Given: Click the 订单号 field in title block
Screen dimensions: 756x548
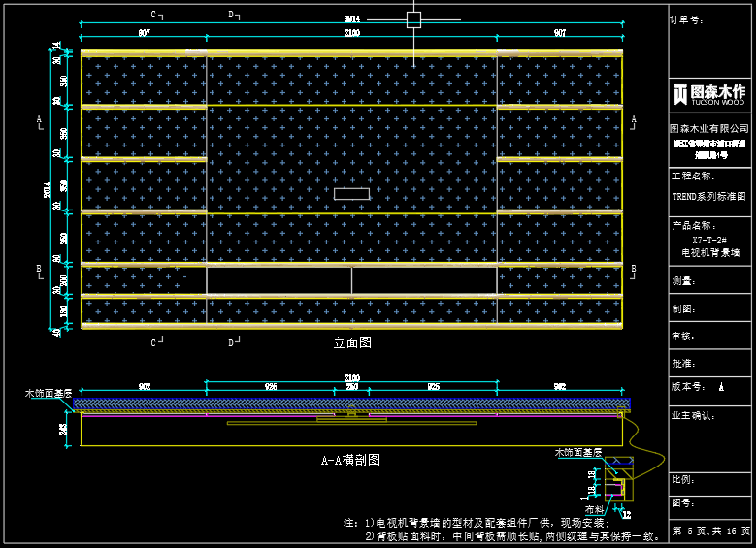Looking at the screenshot, I should coord(685,19).
